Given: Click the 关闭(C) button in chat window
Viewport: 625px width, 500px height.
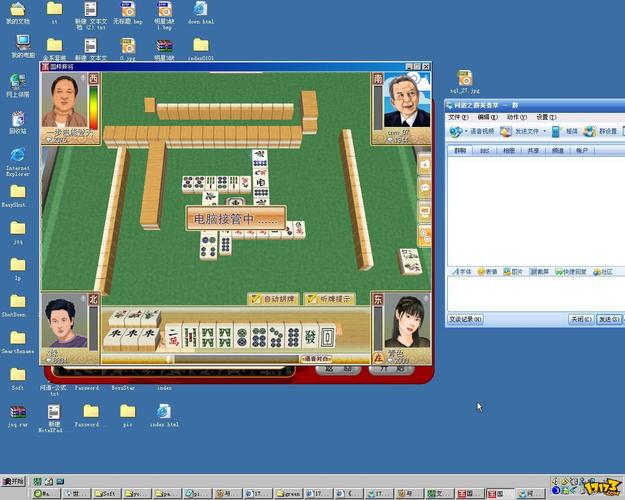Looking at the screenshot, I should click(x=581, y=319).
